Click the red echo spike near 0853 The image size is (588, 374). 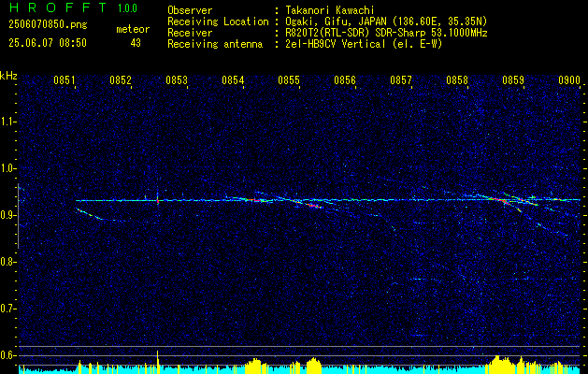pos(158,201)
